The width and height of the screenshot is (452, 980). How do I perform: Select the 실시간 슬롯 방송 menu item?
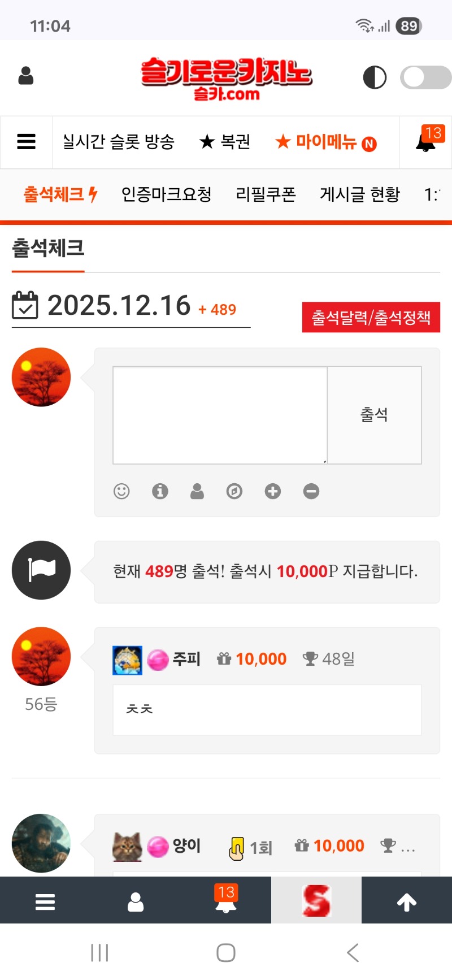point(119,142)
